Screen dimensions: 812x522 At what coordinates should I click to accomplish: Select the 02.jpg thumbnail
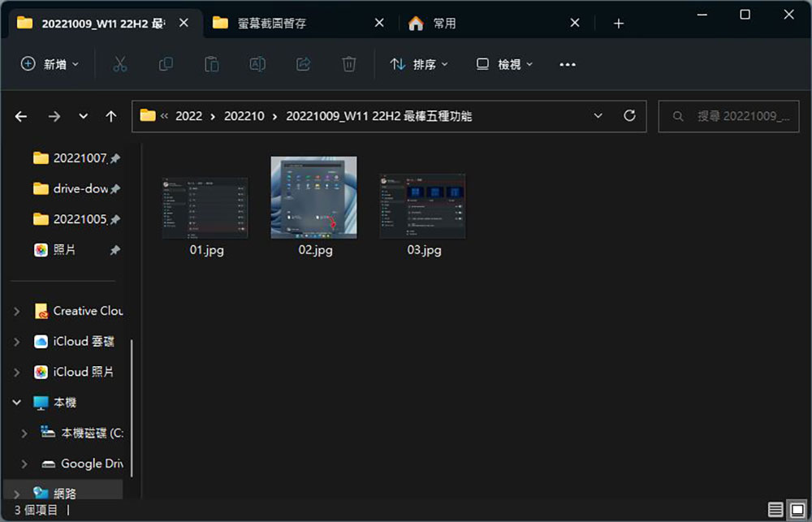[313, 197]
